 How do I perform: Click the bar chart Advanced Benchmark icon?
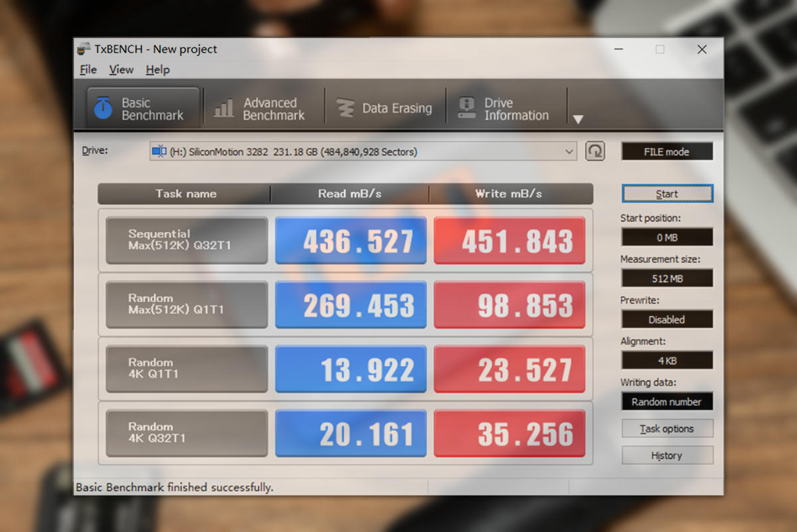click(x=224, y=108)
